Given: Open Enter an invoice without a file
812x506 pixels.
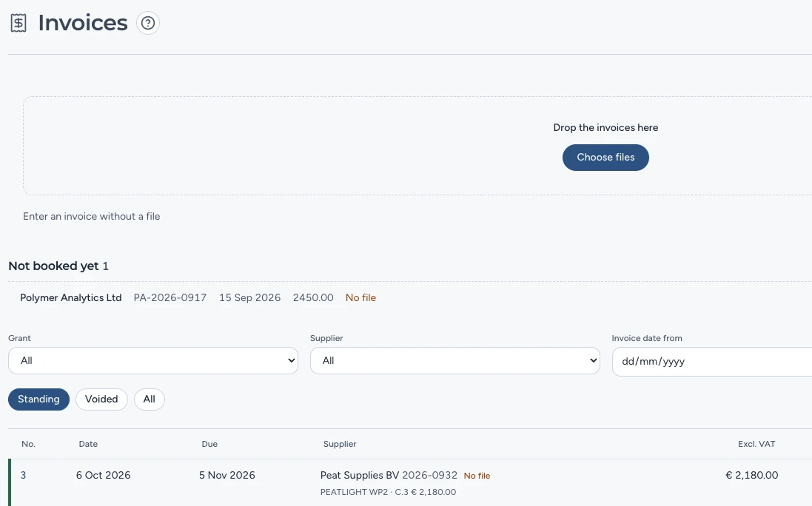Looking at the screenshot, I should pos(92,216).
